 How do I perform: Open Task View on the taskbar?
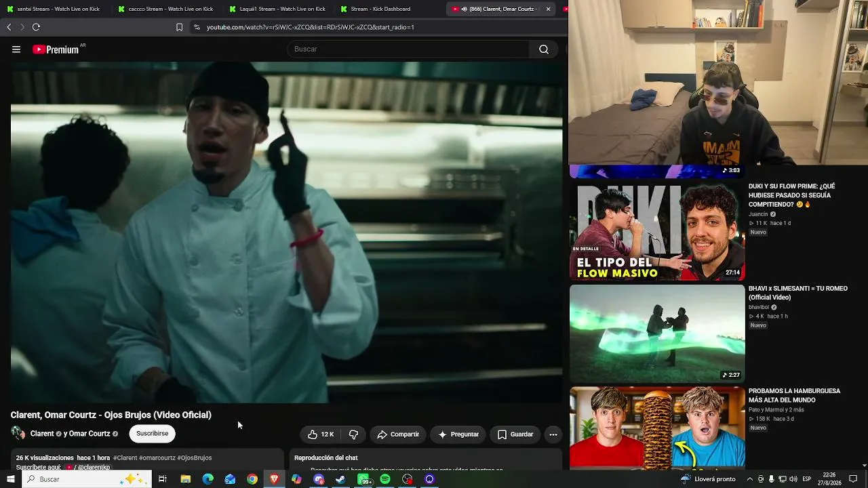point(163,479)
